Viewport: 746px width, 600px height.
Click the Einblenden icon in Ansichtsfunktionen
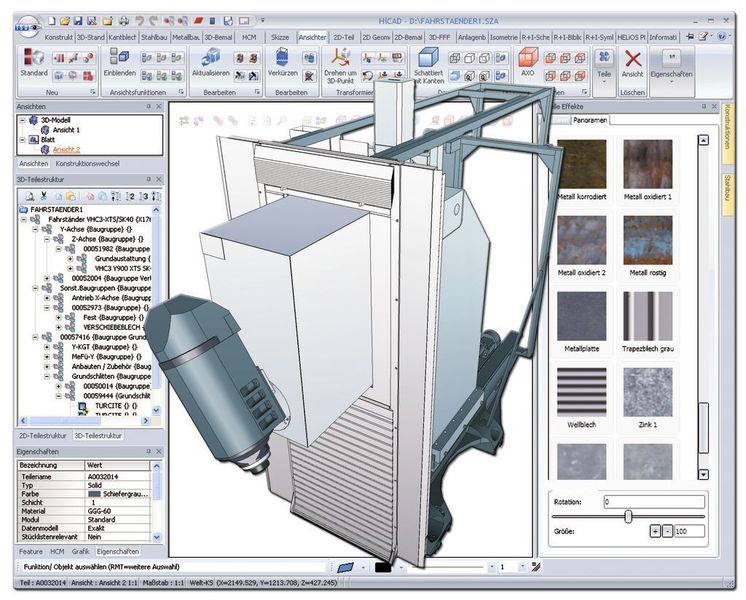(x=119, y=57)
